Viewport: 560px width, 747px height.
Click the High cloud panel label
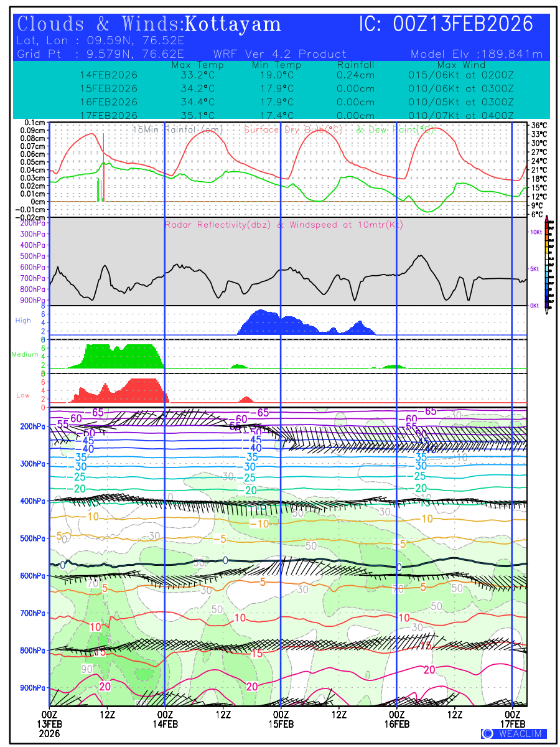(x=23, y=321)
